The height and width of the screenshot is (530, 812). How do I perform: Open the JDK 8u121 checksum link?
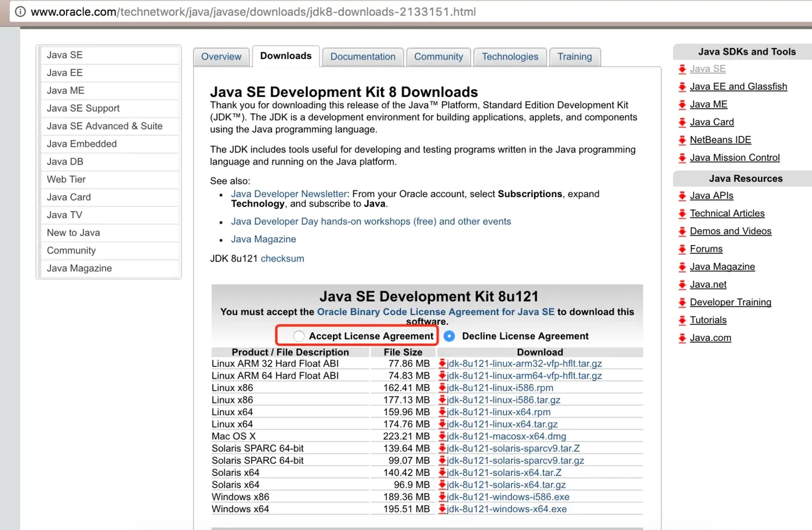coord(282,259)
